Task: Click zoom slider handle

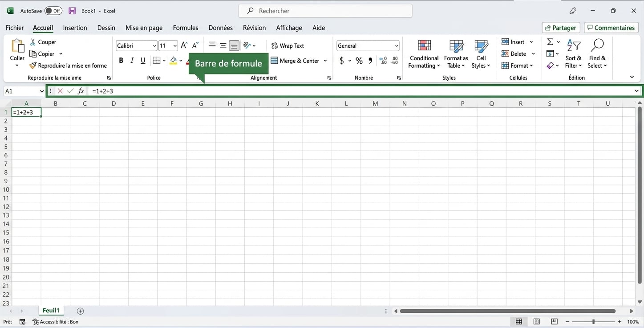Action: pos(593,322)
